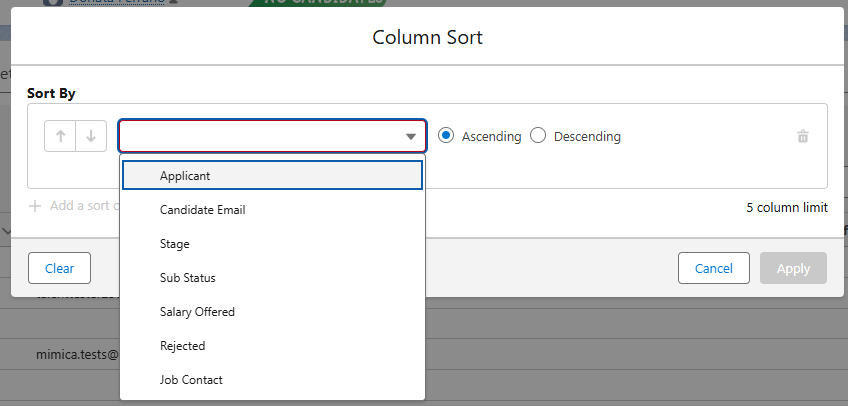
Task: Select the Ascending radio button
Action: click(446, 136)
